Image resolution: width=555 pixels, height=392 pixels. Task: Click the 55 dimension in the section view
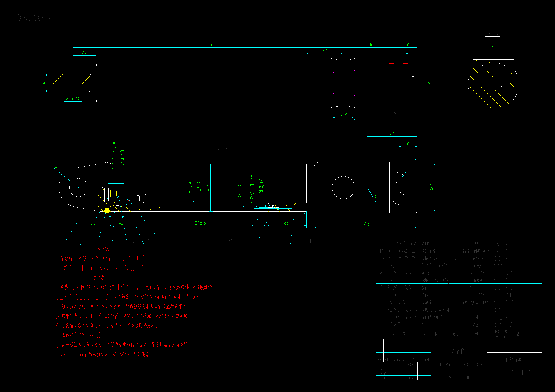click(x=93, y=223)
